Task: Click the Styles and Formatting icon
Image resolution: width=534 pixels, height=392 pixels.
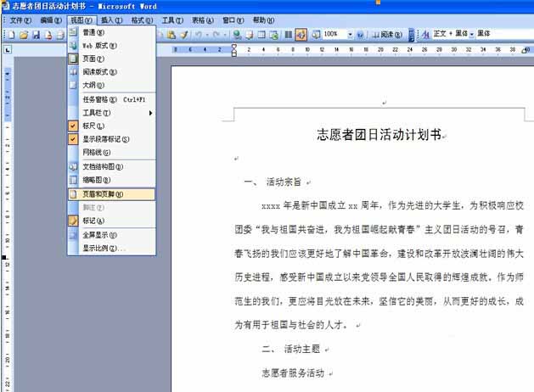Action: (425, 34)
